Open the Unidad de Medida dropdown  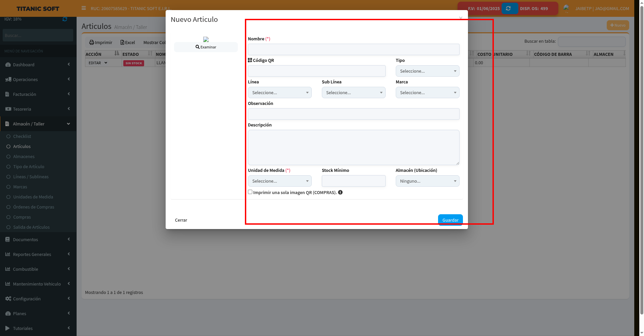click(x=280, y=181)
